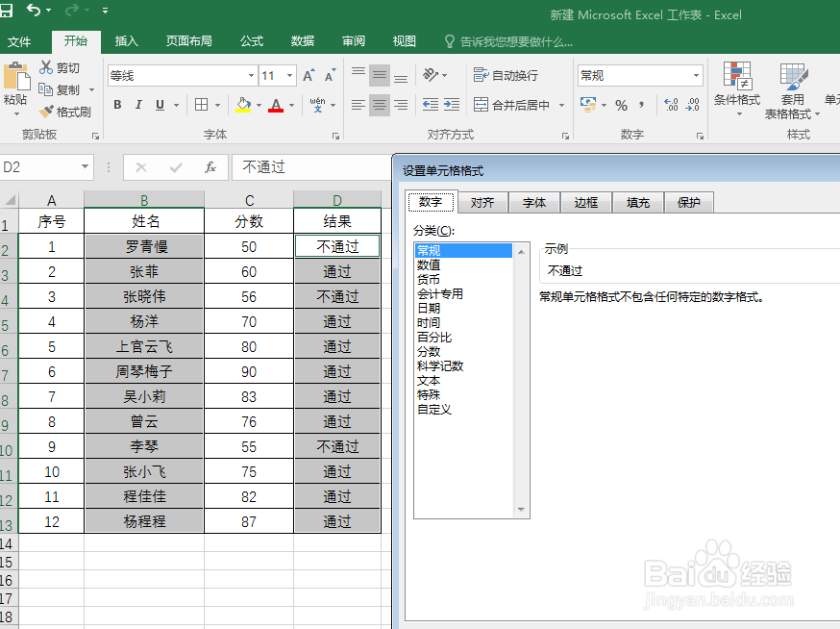This screenshot has height=629, width=840.
Task: Click the Decrease Decimal icon
Action: [x=692, y=105]
